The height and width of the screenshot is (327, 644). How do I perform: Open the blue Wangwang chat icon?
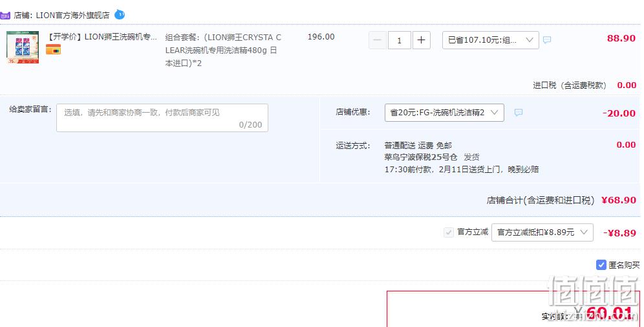pyautogui.click(x=120, y=15)
